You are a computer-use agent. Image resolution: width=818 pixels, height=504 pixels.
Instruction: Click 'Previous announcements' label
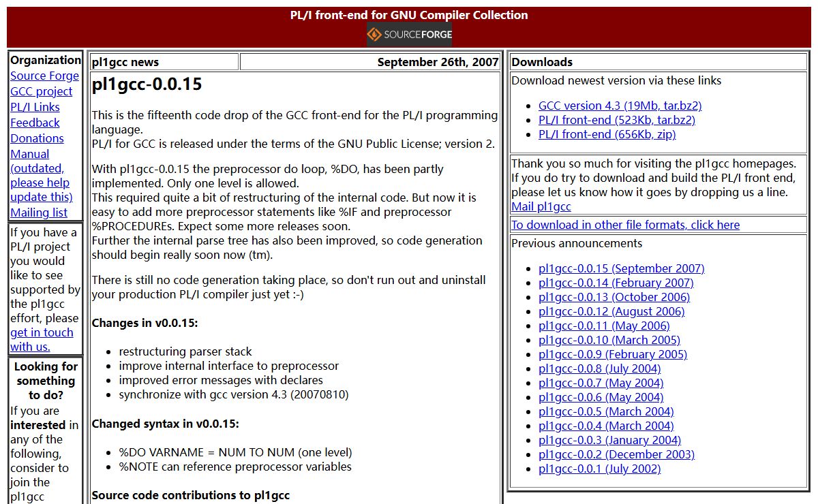pos(577,243)
